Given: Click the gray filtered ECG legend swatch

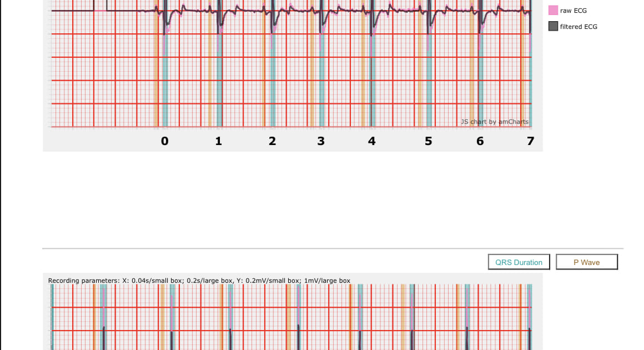Looking at the screenshot, I should [x=553, y=26].
